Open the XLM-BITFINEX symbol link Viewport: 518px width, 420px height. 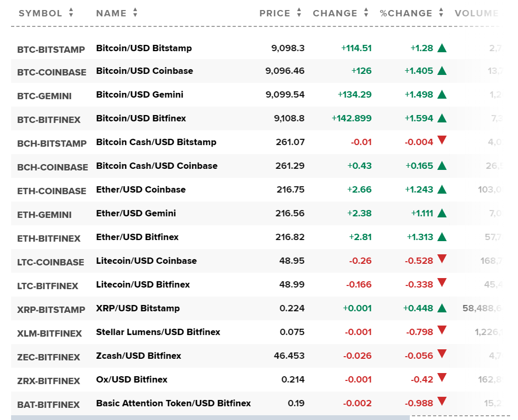point(49,334)
